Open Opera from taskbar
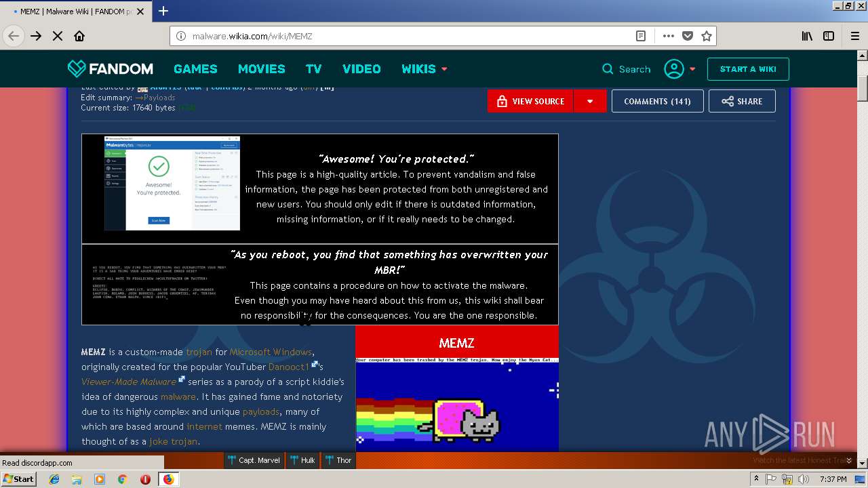 point(145,479)
